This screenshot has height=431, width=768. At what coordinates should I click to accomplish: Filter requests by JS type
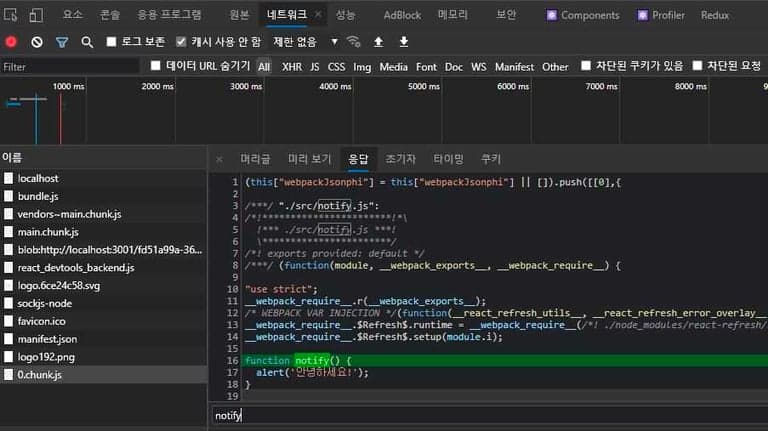(315, 67)
